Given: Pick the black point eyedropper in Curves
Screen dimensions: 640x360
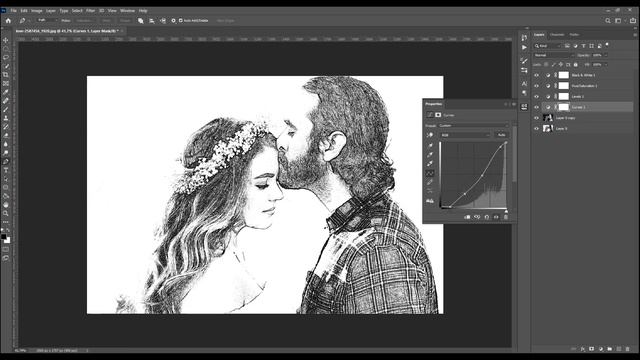Looking at the screenshot, I should coord(430,146).
